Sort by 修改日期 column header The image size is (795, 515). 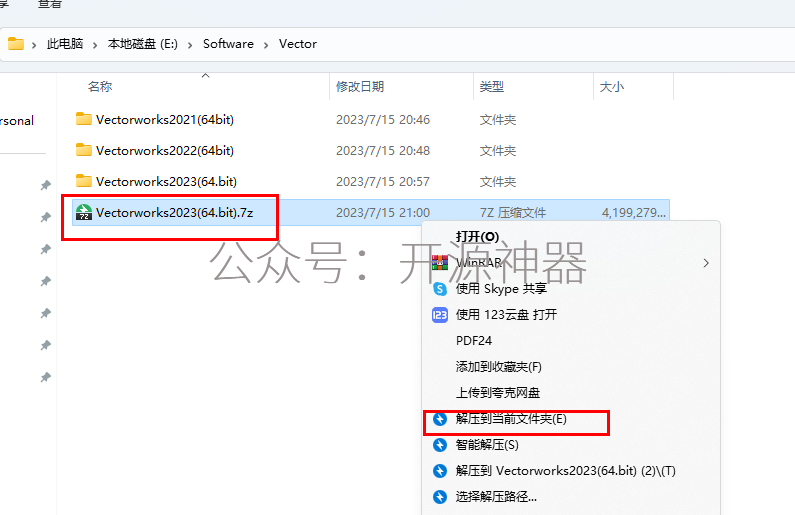(360, 87)
